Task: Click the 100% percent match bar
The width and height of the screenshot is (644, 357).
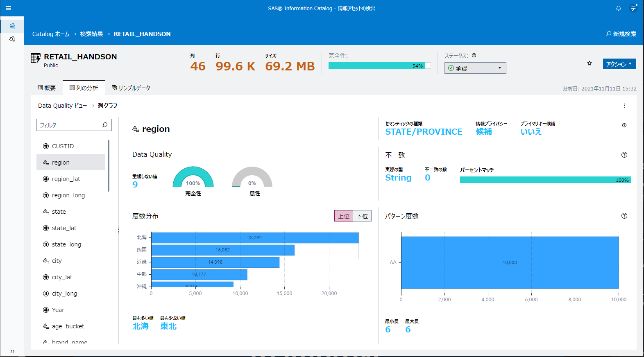Action: (x=545, y=180)
